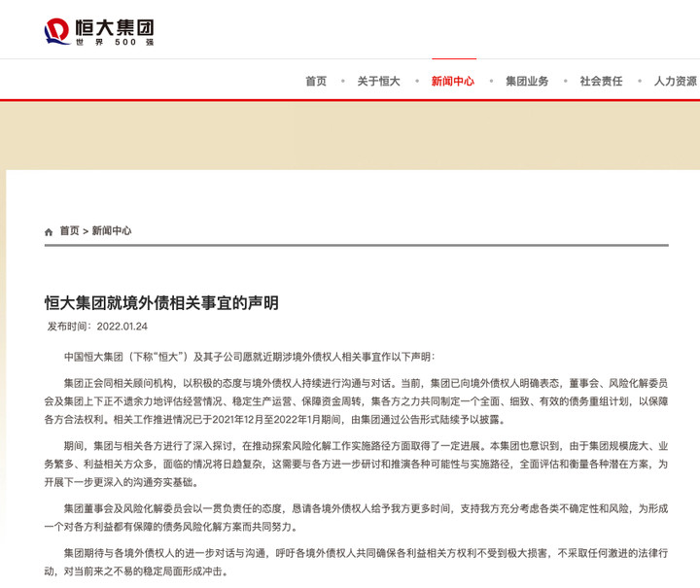Click the 世界500强 text under logo

coord(115,42)
